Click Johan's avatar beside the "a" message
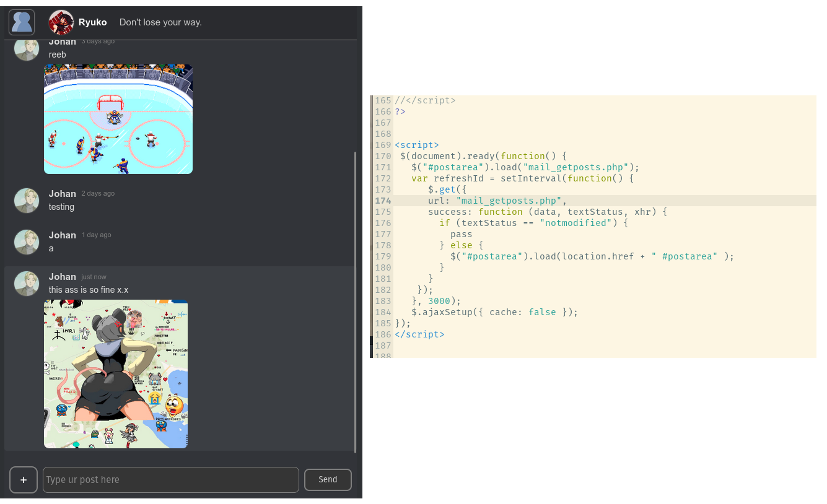This screenshot has width=827, height=504. pyautogui.click(x=27, y=242)
